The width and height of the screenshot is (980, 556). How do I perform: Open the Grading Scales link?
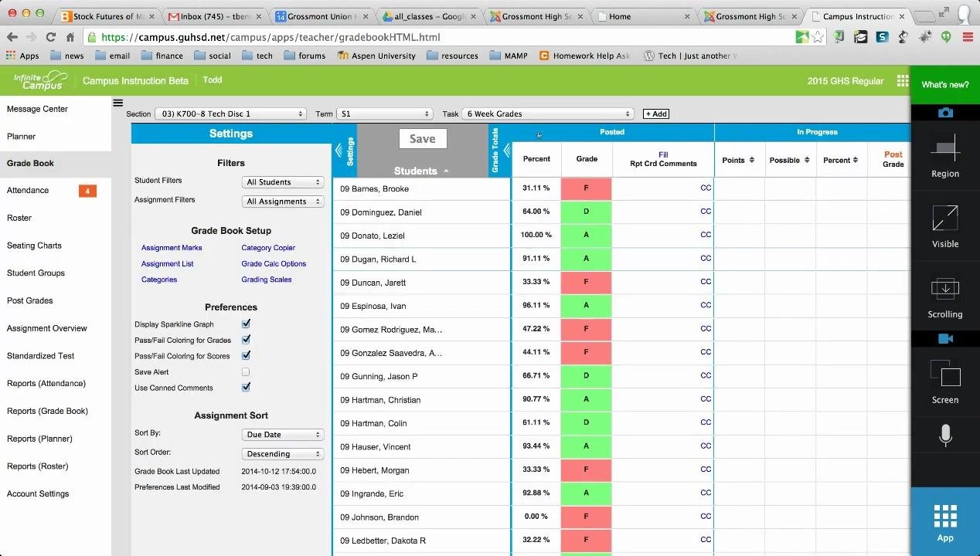click(x=267, y=280)
